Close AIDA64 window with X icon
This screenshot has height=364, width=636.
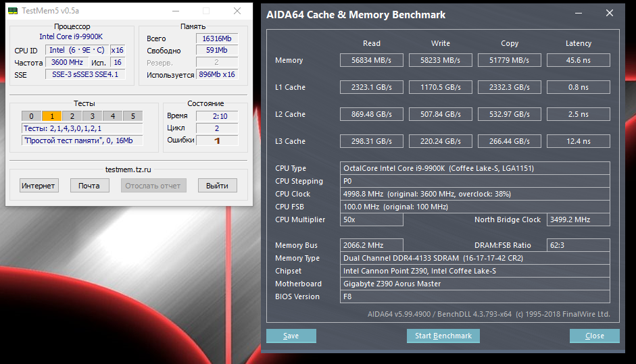(x=609, y=14)
